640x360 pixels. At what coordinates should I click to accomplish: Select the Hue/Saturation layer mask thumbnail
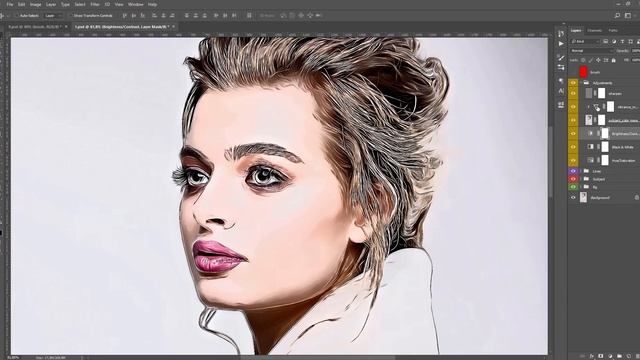pos(605,160)
